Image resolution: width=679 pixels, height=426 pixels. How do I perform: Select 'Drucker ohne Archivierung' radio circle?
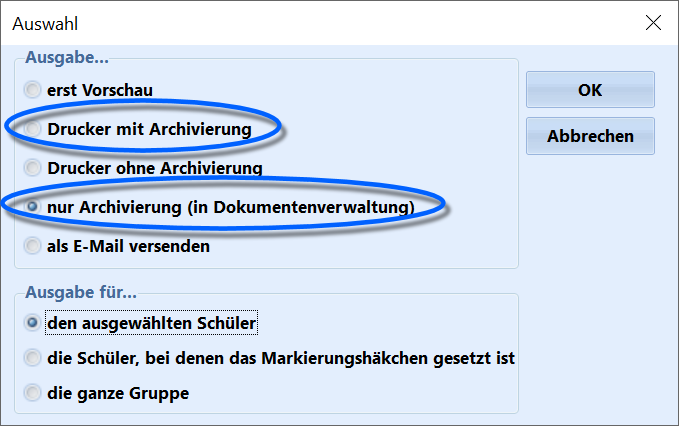[32, 168]
